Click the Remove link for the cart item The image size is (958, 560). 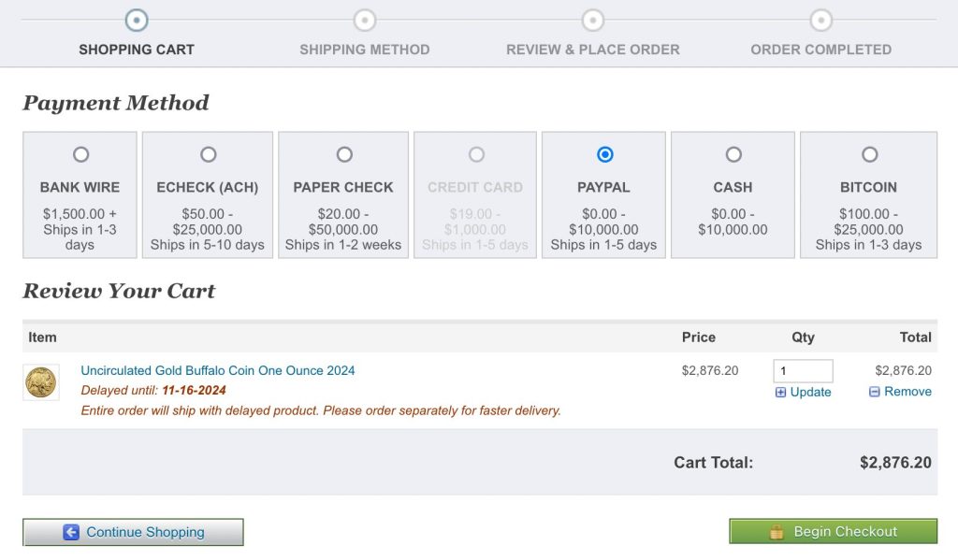click(x=907, y=392)
